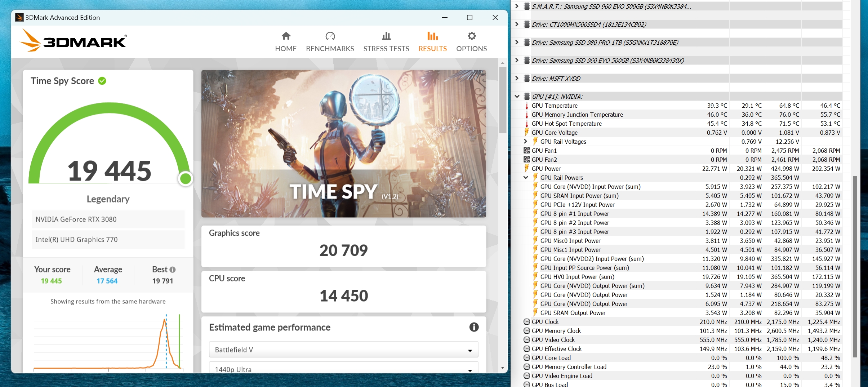Viewport: 868px width, 387px height.
Task: Collapse the GPU Rail Powers group
Action: click(525, 178)
